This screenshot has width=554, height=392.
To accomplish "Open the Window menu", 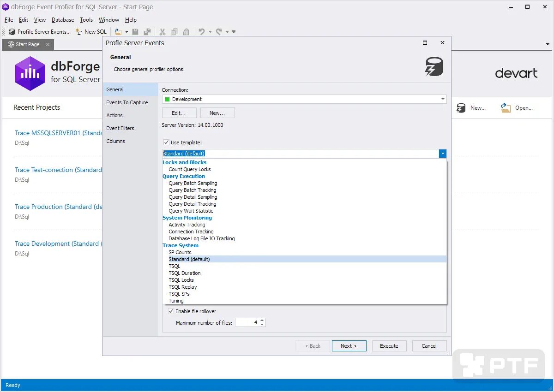I will click(x=109, y=20).
